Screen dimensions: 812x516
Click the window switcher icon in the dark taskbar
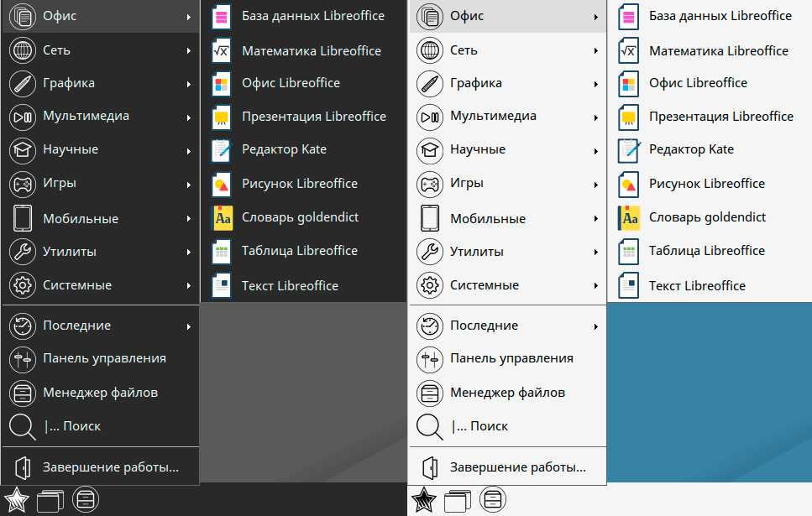[50, 501]
